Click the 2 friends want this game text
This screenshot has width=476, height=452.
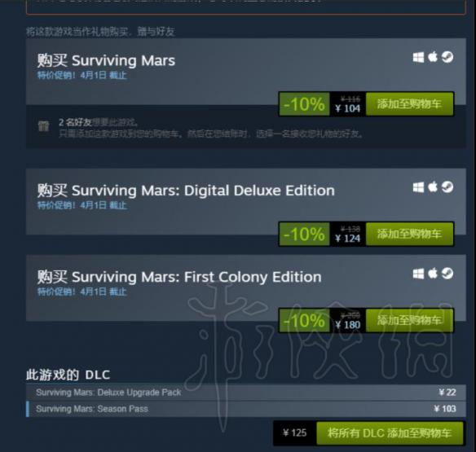(x=98, y=122)
